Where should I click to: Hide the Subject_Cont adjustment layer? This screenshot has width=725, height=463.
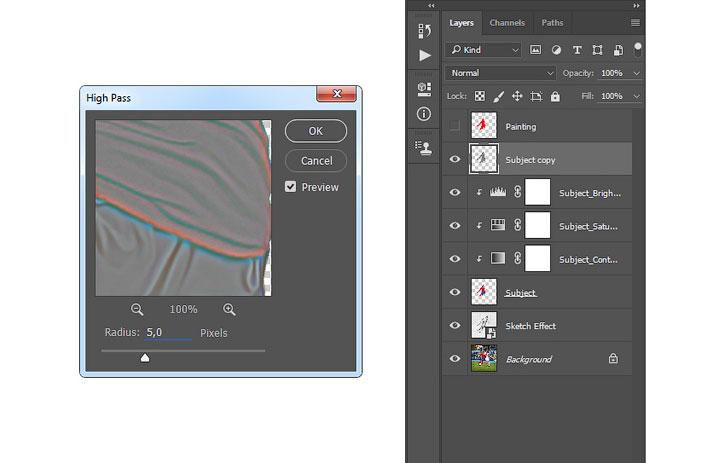coord(455,259)
